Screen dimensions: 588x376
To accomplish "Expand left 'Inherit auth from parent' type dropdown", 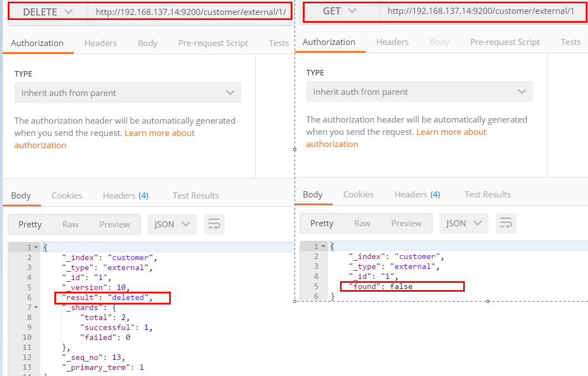I will [128, 93].
